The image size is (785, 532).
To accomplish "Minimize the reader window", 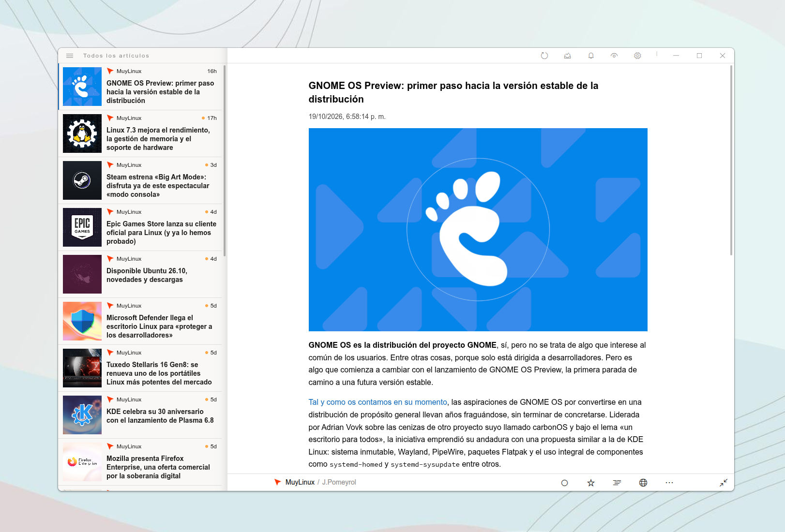I will click(x=676, y=56).
